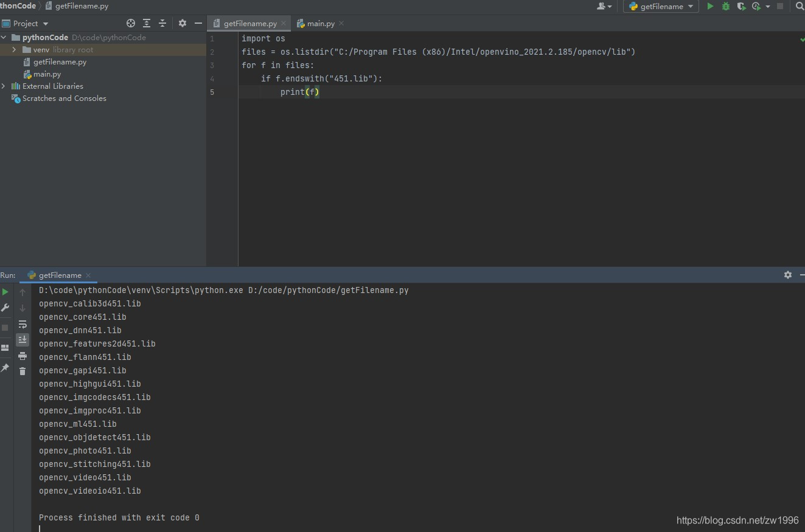The width and height of the screenshot is (805, 532).
Task: Print the console output with printer icon
Action: coord(23,356)
